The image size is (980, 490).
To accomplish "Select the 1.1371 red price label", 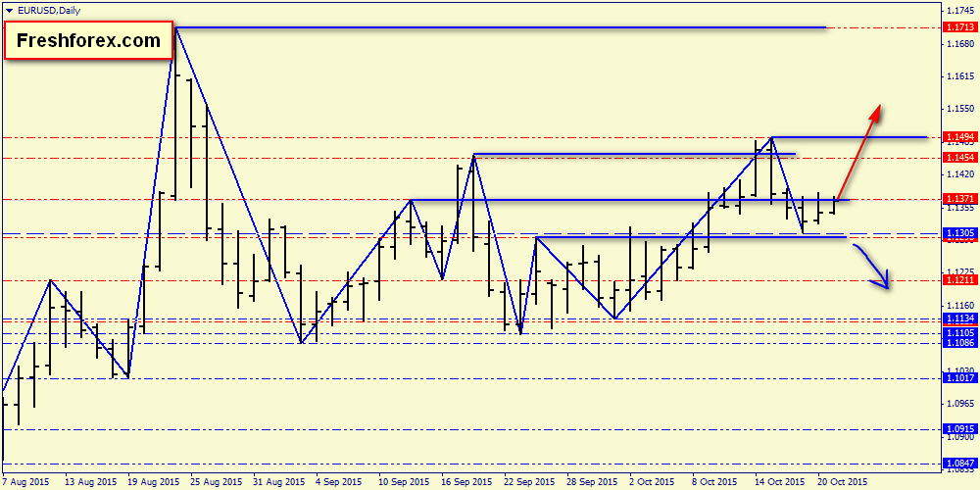I will click(958, 199).
